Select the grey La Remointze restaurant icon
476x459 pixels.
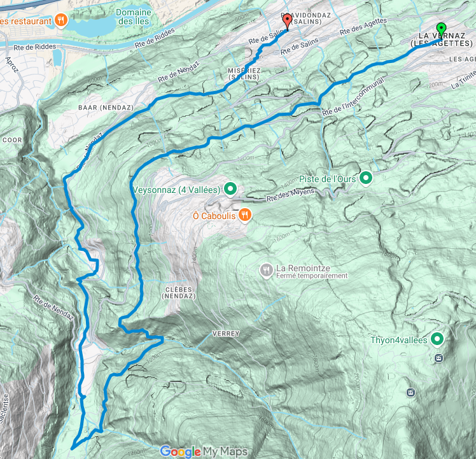point(266,271)
